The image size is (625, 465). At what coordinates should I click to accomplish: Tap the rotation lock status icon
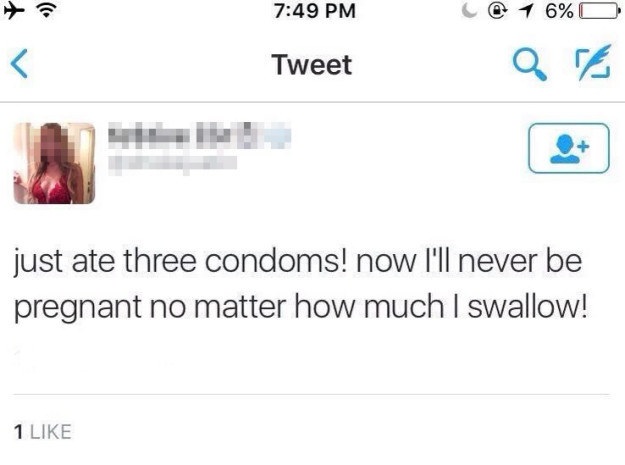497,11
